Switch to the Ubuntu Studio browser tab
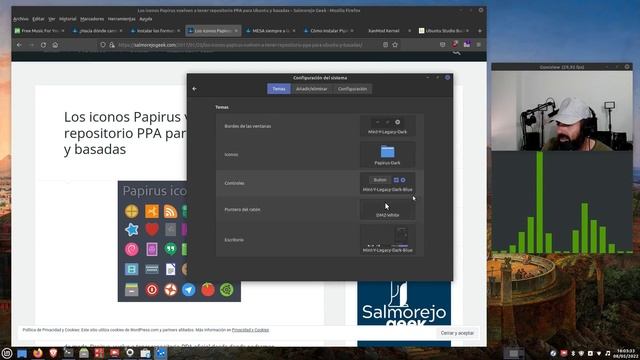 (x=444, y=31)
